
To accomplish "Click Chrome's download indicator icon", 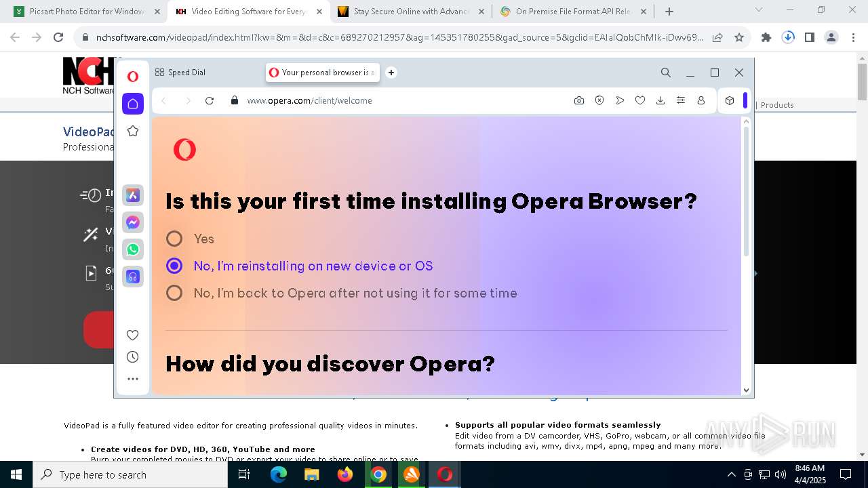I will [x=788, y=37].
